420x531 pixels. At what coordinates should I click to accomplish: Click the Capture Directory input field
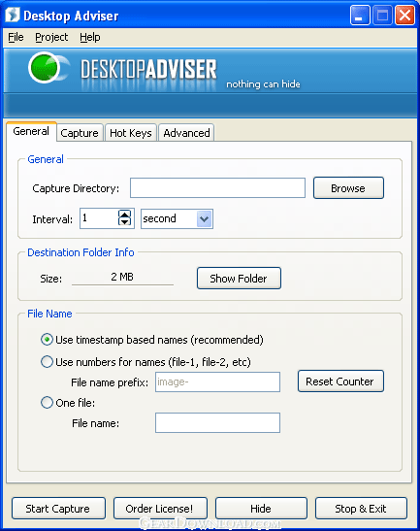(x=217, y=188)
